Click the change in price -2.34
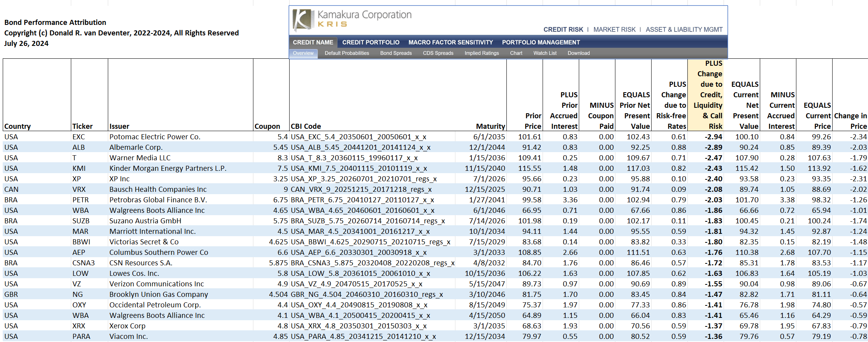The height and width of the screenshot is (342, 868). coord(858,137)
